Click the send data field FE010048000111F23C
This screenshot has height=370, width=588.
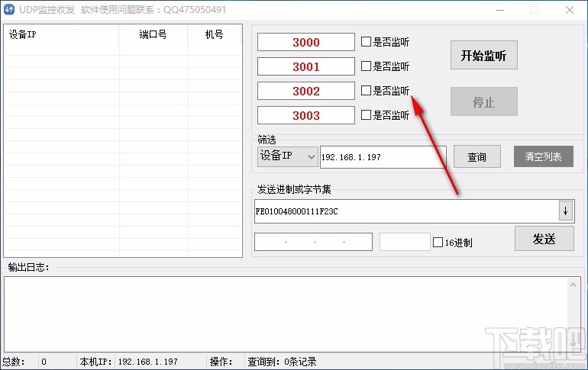(x=406, y=211)
